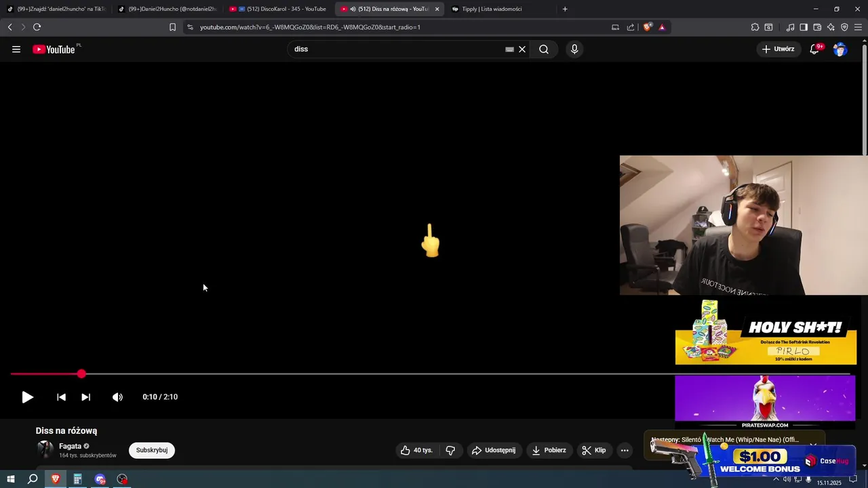Click the PirateSwap.com chicken ad banner
The height and width of the screenshot is (488, 868).
click(765, 402)
